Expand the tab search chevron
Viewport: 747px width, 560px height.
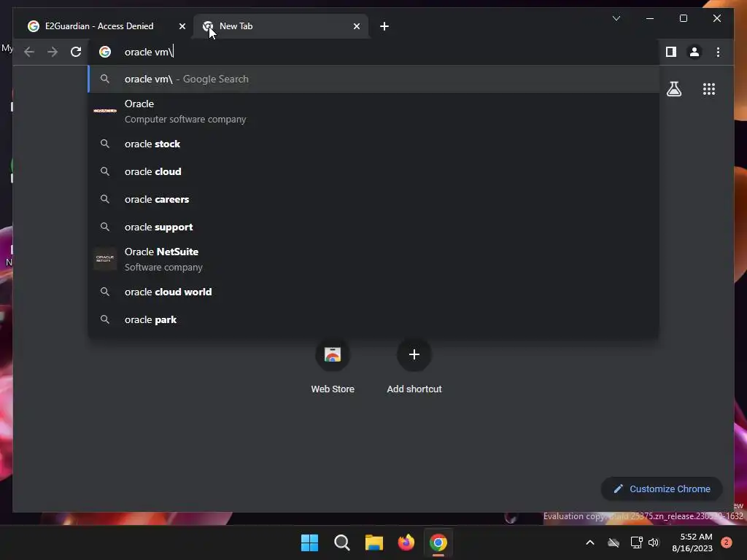point(616,18)
